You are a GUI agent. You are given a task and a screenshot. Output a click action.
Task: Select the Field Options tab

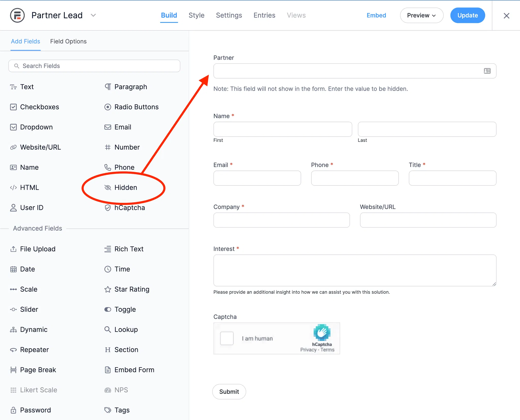[68, 41]
